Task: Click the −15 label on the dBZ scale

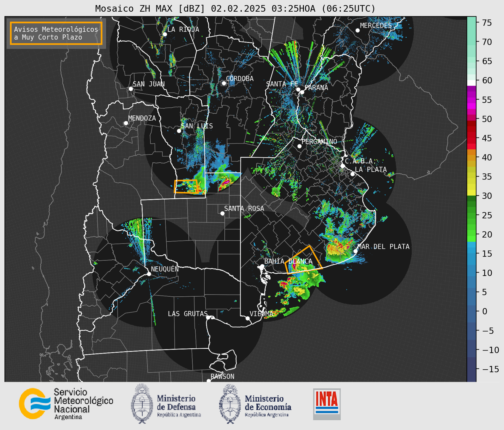Action: [x=490, y=369]
